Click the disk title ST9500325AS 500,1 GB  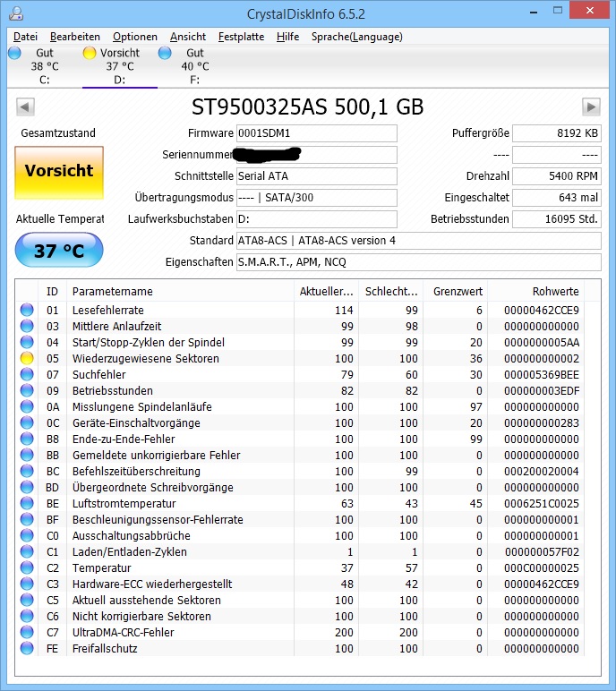coord(307,107)
